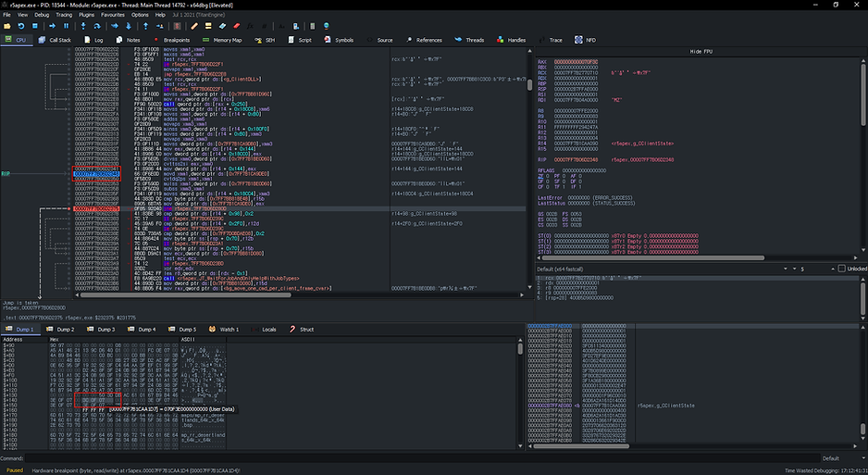Open the Call Stack tab

click(55, 40)
